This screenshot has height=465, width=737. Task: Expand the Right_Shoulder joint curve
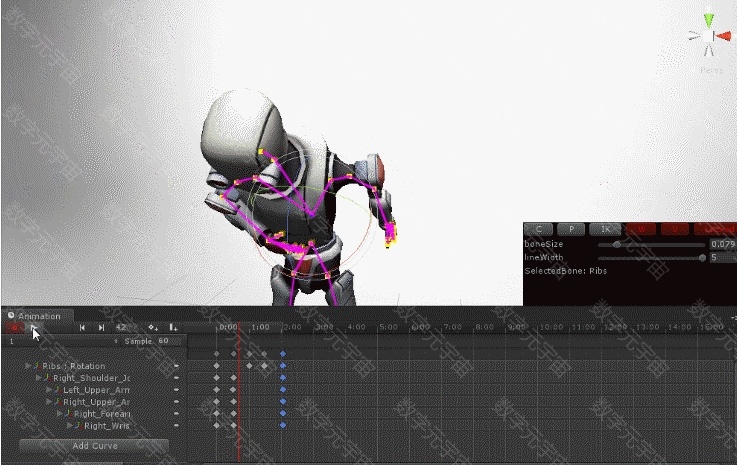click(x=39, y=378)
